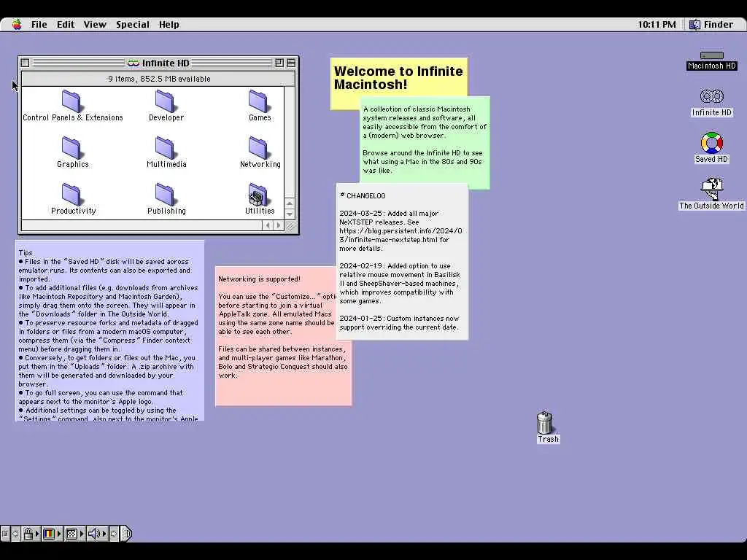Click the 2024-01-25 changelog entry
Screen dimensions: 747x560
click(x=399, y=323)
